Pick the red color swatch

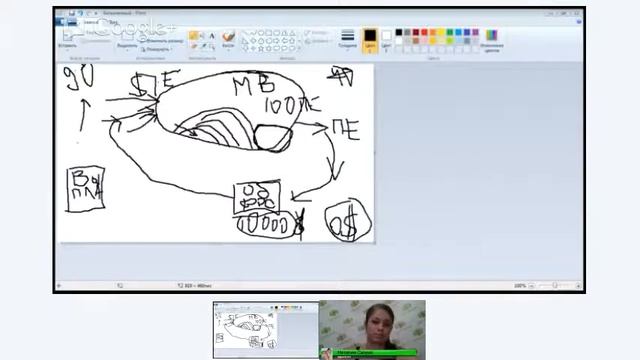click(x=424, y=32)
